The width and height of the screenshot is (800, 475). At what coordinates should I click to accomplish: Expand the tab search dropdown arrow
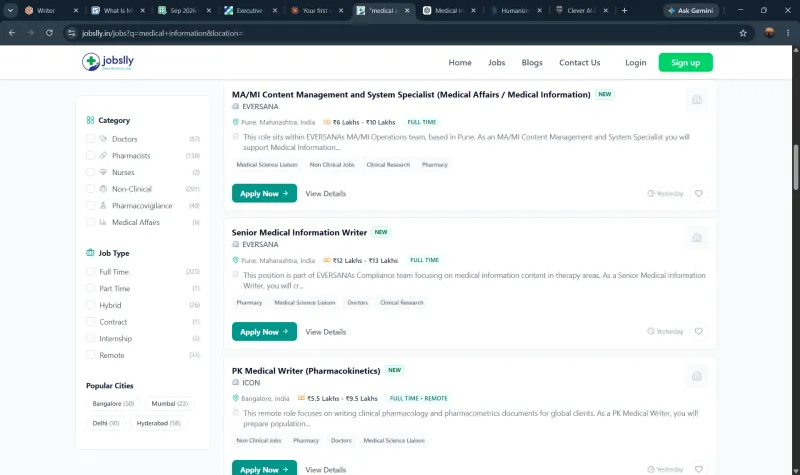click(x=10, y=10)
